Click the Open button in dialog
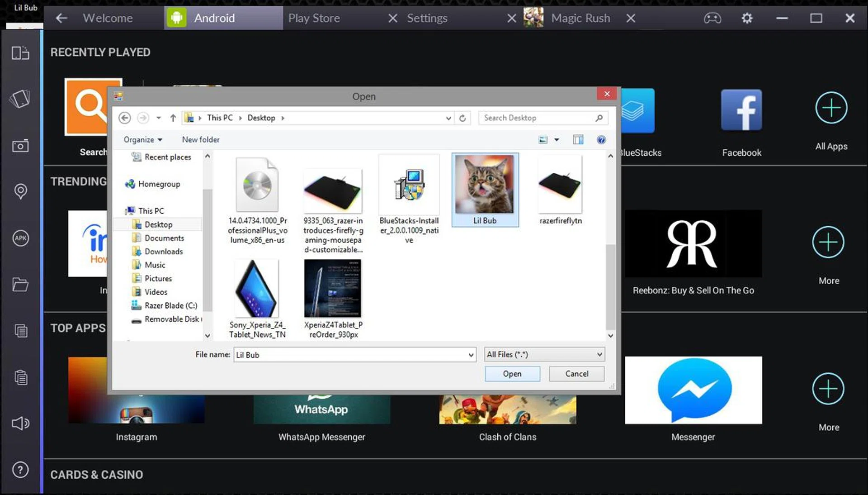Image resolution: width=868 pixels, height=495 pixels. (x=512, y=374)
